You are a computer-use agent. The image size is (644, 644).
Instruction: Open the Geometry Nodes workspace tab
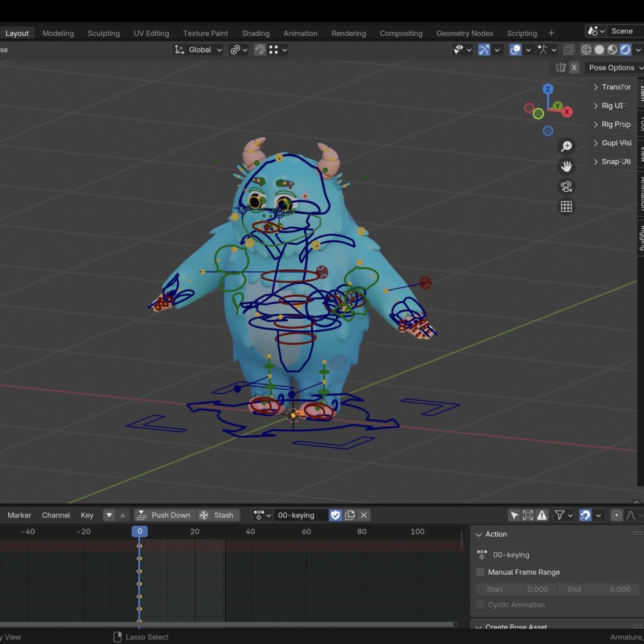[x=465, y=33]
